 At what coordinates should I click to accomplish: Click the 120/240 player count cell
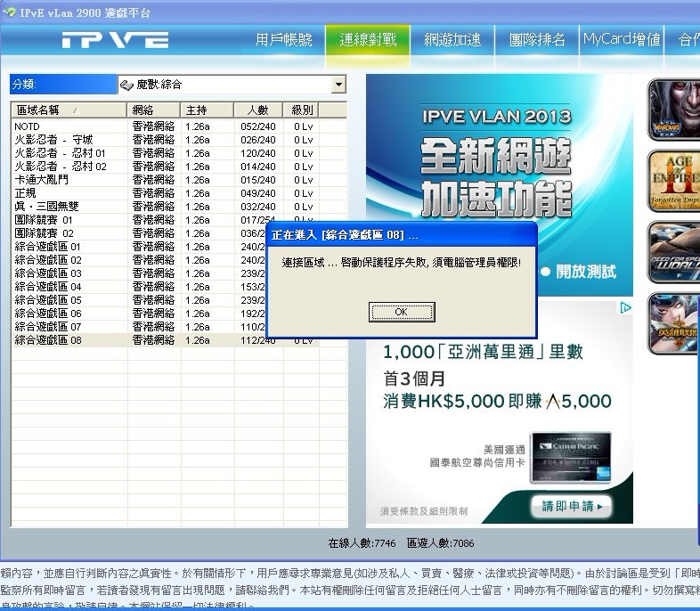[258, 153]
